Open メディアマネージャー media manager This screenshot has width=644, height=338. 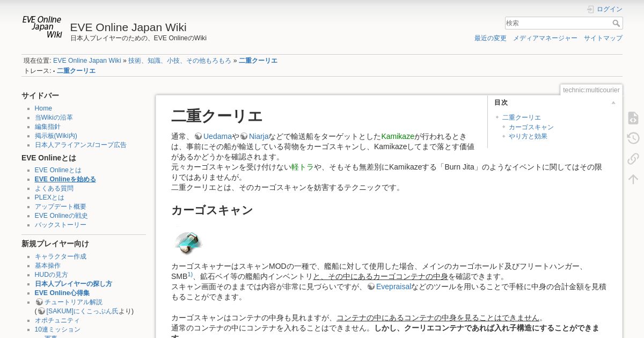pos(545,39)
